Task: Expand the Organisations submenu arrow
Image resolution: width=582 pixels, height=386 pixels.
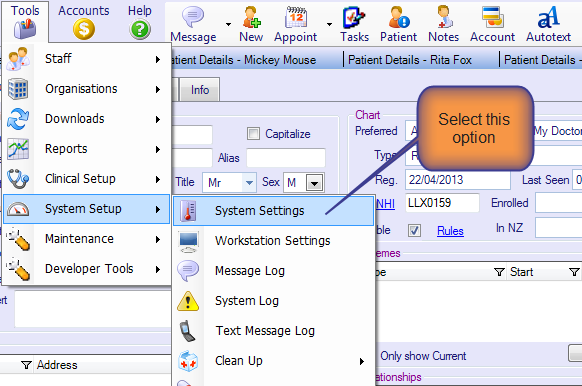Action: click(x=158, y=89)
